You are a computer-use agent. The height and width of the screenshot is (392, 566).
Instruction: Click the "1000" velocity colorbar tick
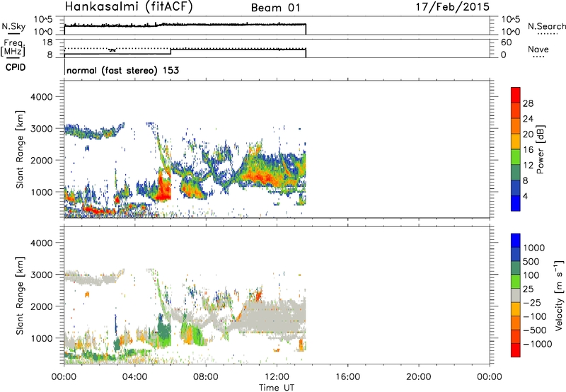click(x=534, y=248)
